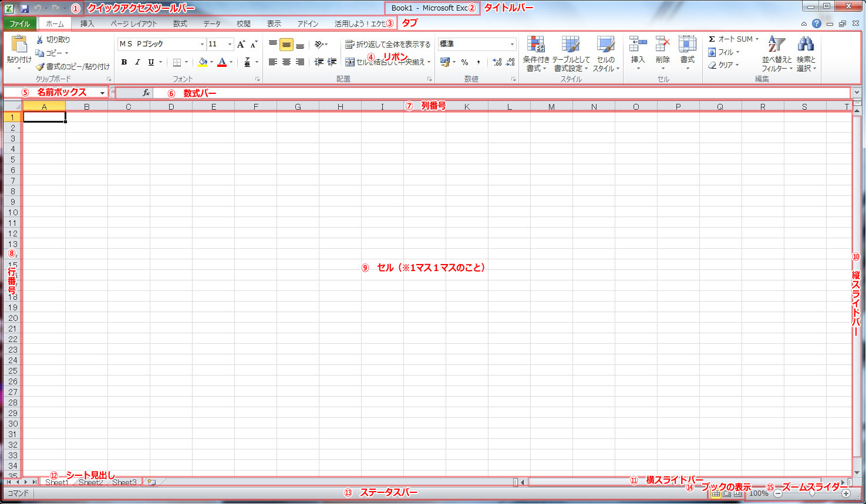Click the Cut (切り取り) scissors icon
The image size is (866, 504).
40,40
